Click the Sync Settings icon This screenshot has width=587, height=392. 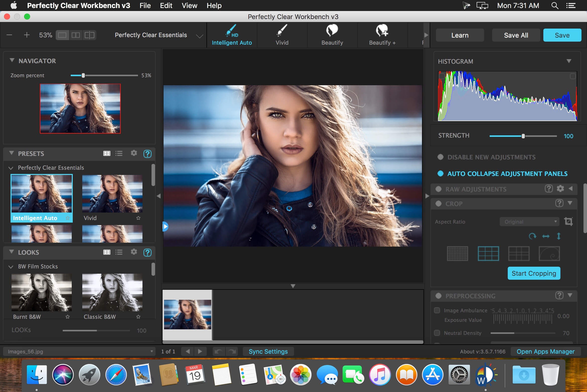267,351
